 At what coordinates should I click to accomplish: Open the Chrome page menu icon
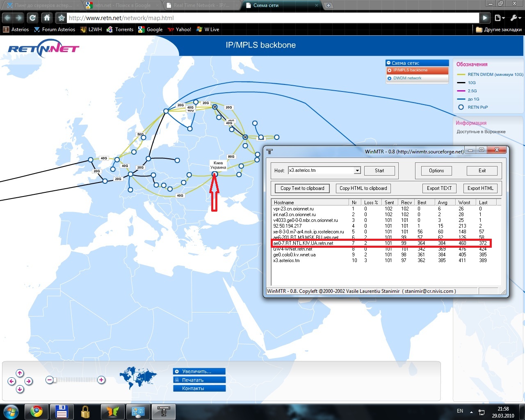point(499,18)
